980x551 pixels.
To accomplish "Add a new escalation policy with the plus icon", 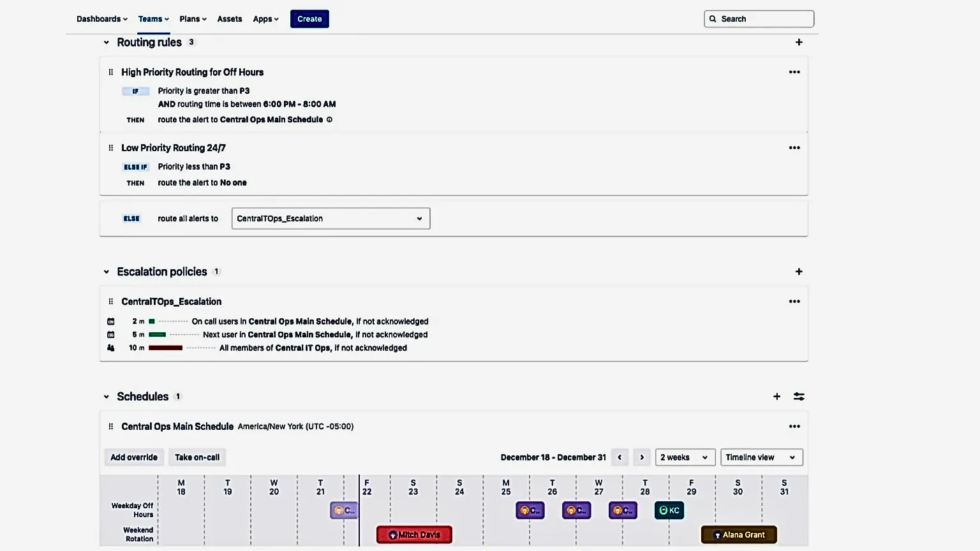I will [799, 271].
